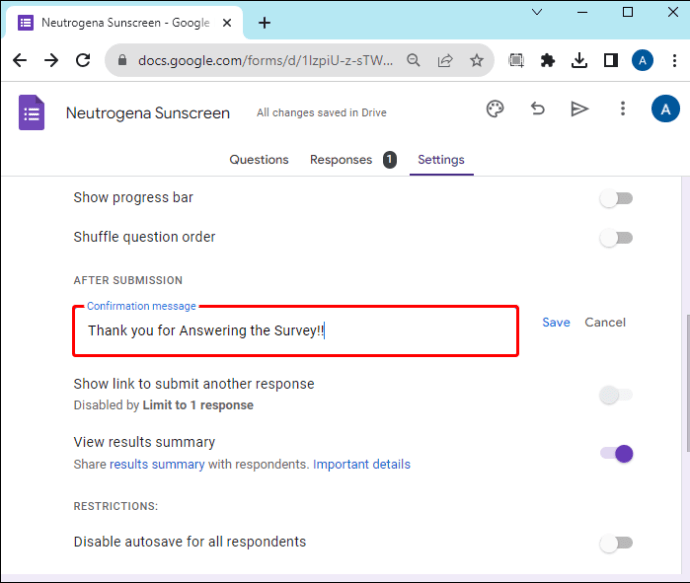This screenshot has width=690, height=583.
Task: Click the AFTER SUBMISSION section heading
Action: 128,280
